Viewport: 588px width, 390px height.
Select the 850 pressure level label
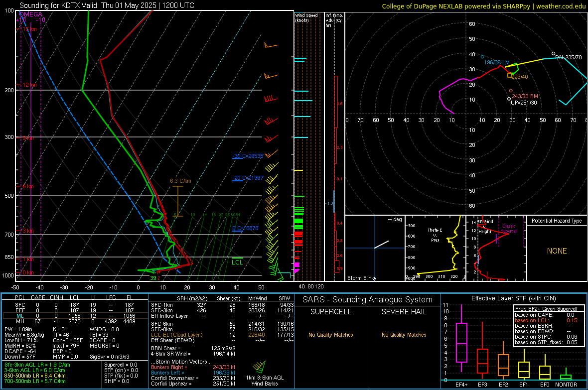(9, 257)
